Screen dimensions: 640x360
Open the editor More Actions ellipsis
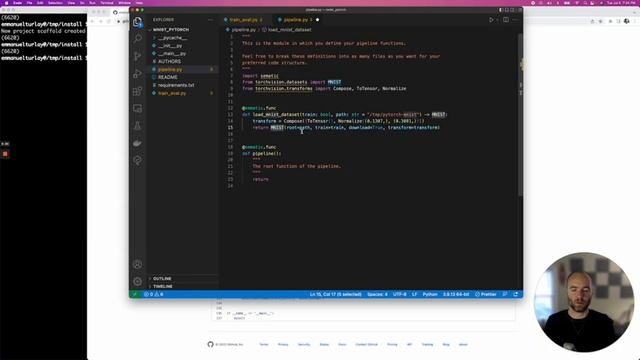515,20
